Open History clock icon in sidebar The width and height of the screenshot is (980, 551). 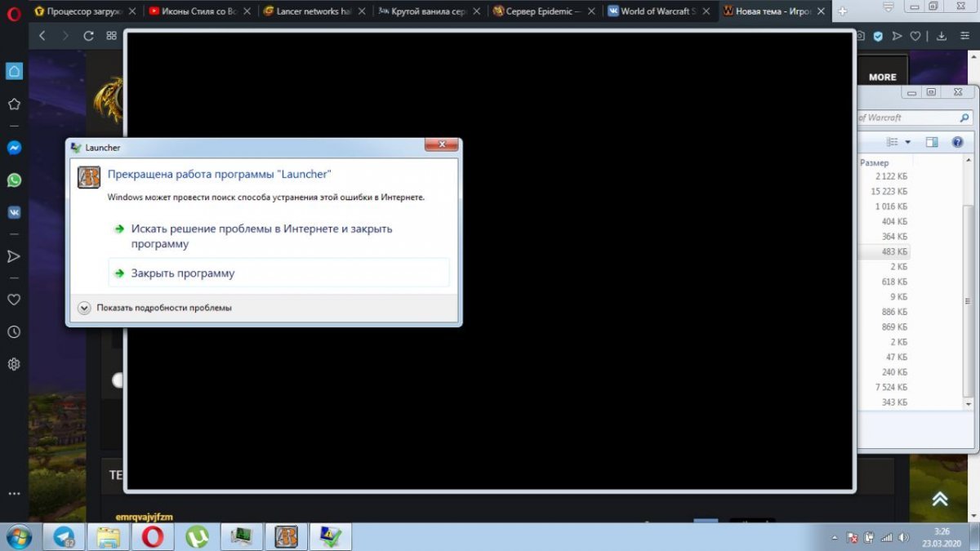coord(14,332)
